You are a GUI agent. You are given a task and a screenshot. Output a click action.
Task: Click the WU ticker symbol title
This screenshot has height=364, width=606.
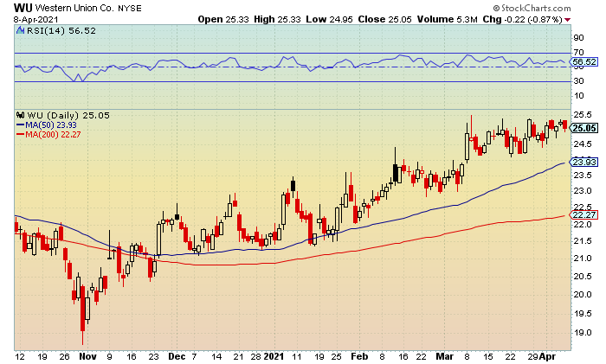click(x=23, y=8)
